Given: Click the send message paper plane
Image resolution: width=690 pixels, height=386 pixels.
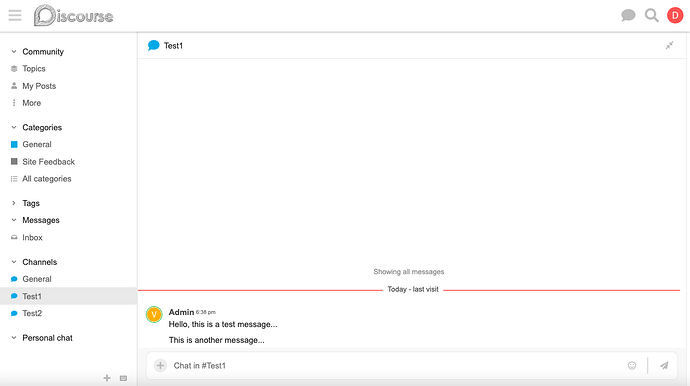Looking at the screenshot, I should pyautogui.click(x=664, y=365).
